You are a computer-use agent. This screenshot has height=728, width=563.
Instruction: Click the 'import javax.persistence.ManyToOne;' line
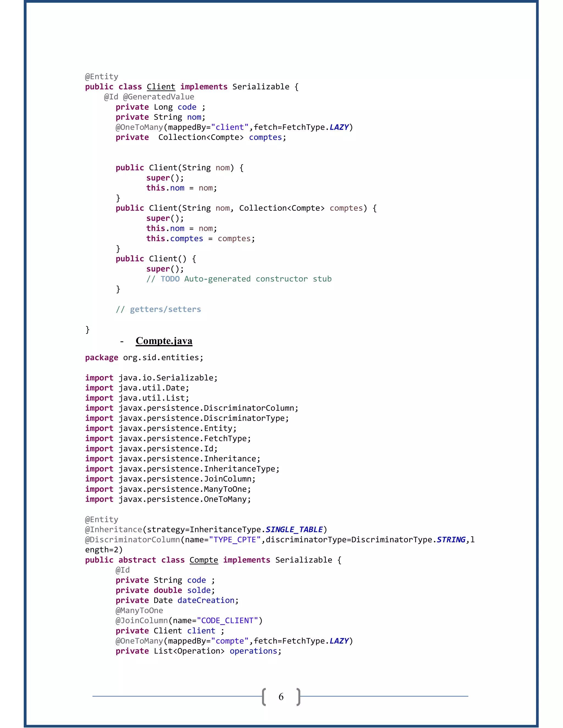click(x=168, y=489)
